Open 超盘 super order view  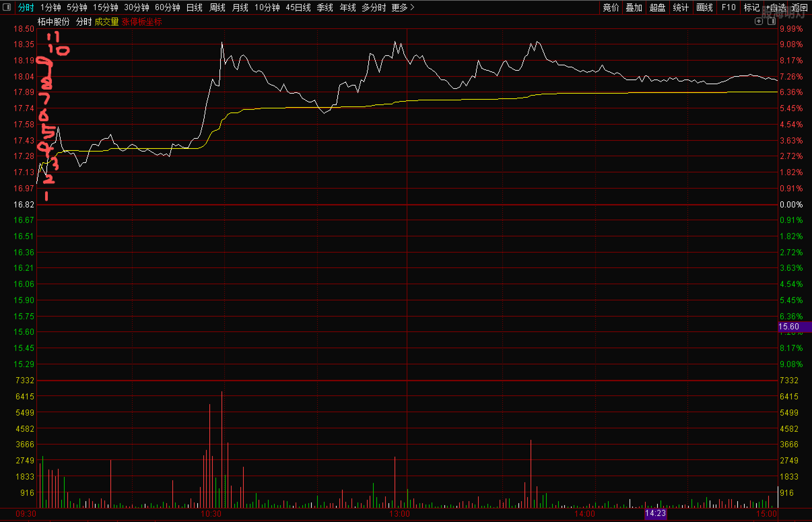pyautogui.click(x=657, y=7)
